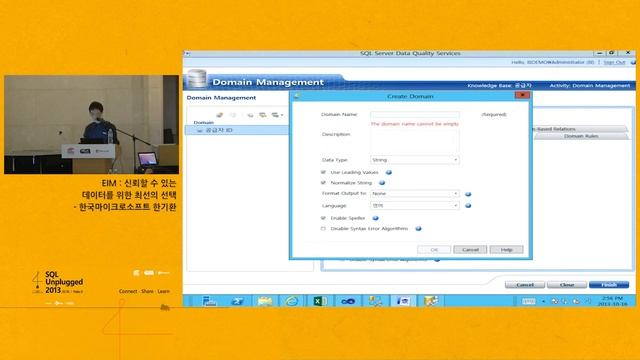The height and width of the screenshot is (360, 640).
Task: Open the Format Output to dropdown
Action: pos(415,193)
